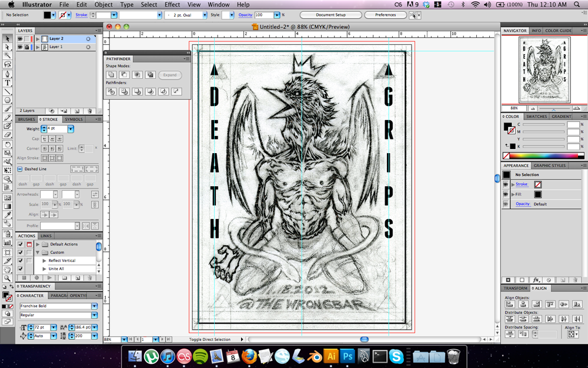Viewport: 588px width, 368px height.
Task: Click the Stroke link in control bar
Action: point(81,15)
